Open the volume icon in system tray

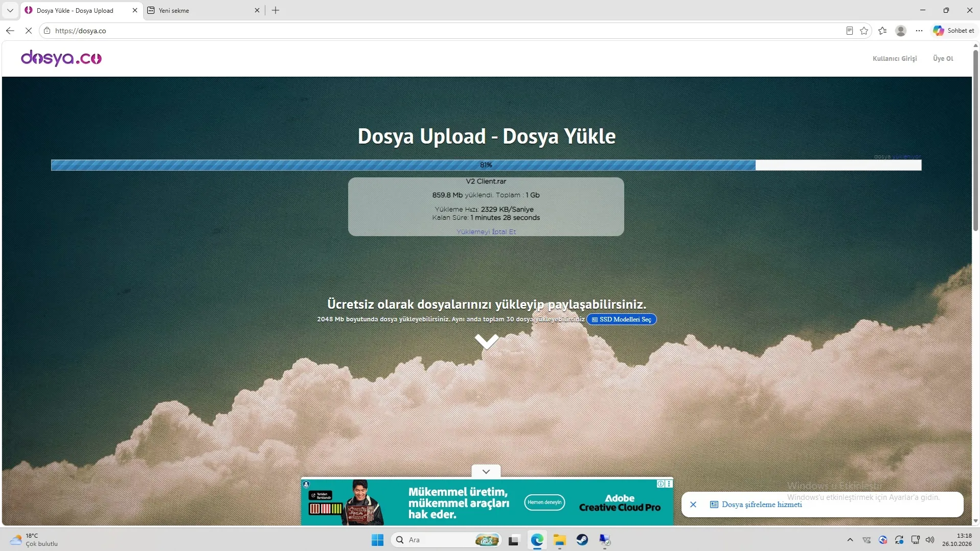click(930, 540)
